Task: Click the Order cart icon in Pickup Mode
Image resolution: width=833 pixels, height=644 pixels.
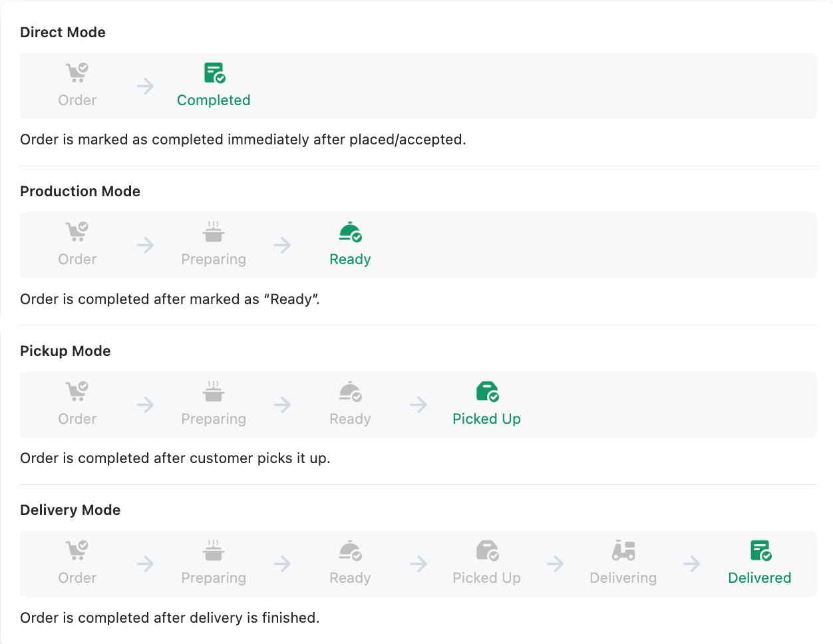Action: (77, 391)
